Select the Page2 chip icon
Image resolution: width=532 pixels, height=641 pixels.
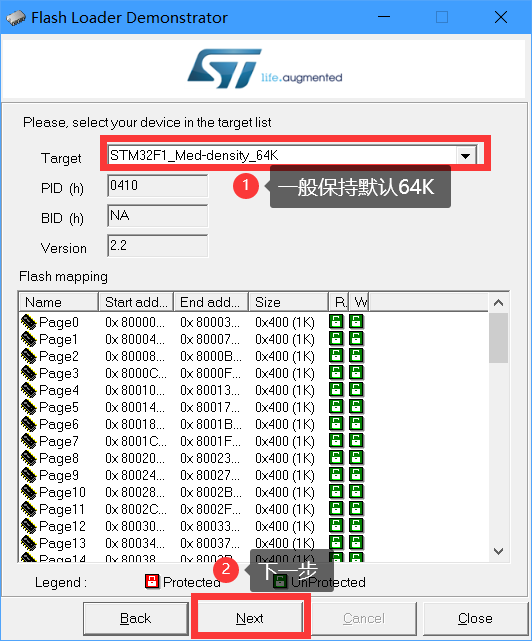pos(29,356)
